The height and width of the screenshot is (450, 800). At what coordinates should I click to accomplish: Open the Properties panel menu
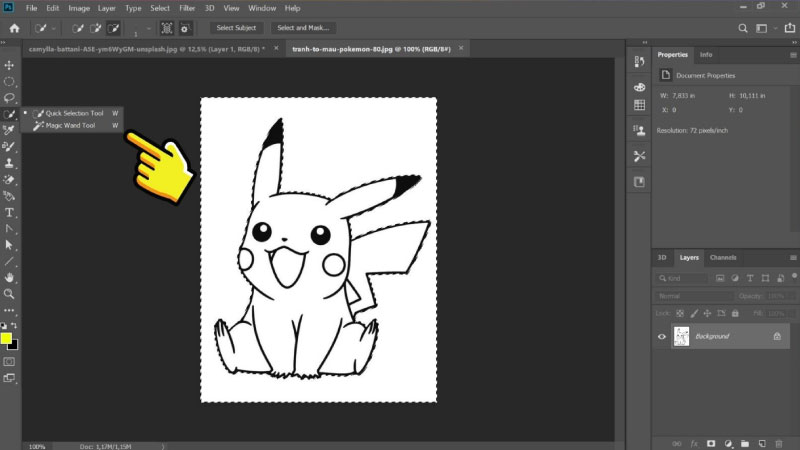tap(793, 55)
